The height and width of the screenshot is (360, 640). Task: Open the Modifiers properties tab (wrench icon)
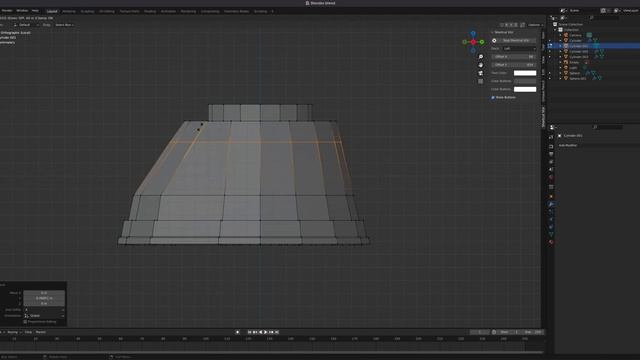551,204
